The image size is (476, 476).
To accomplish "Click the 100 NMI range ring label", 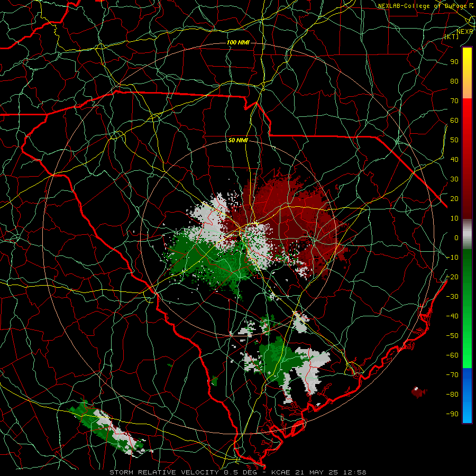I will [238, 42].
